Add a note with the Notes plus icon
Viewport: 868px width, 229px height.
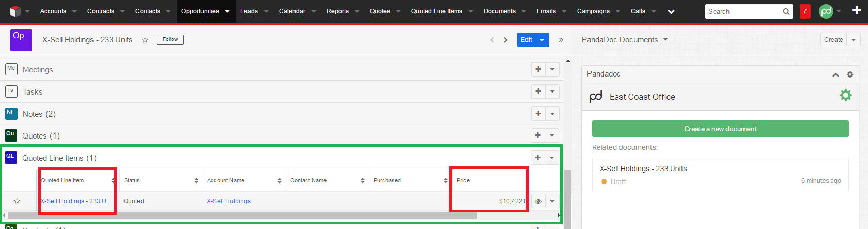coord(538,114)
